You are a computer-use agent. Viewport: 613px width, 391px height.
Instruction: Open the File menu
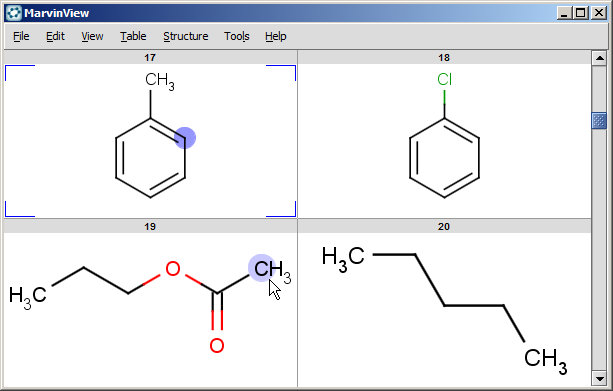(21, 36)
